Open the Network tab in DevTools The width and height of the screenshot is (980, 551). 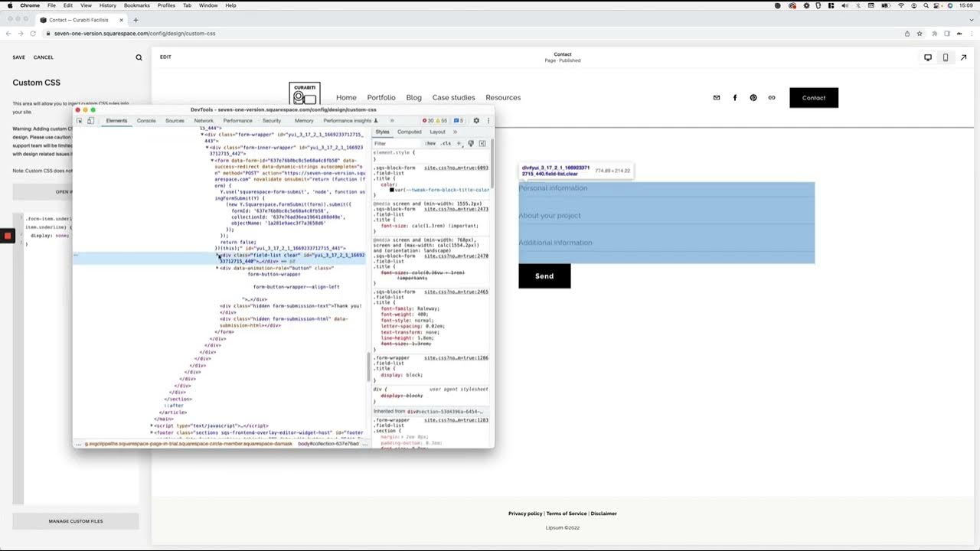point(204,121)
